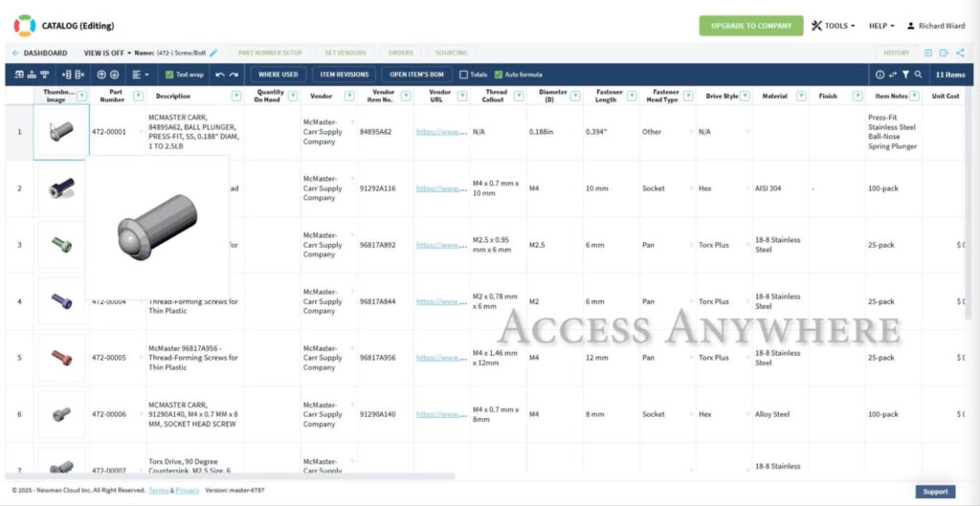
Task: Click the Support button
Action: 936,492
